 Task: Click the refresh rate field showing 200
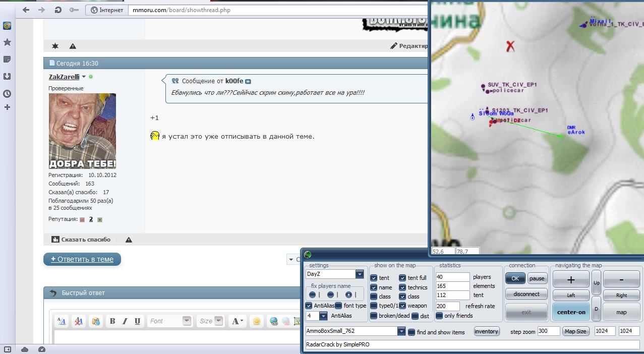(x=448, y=306)
